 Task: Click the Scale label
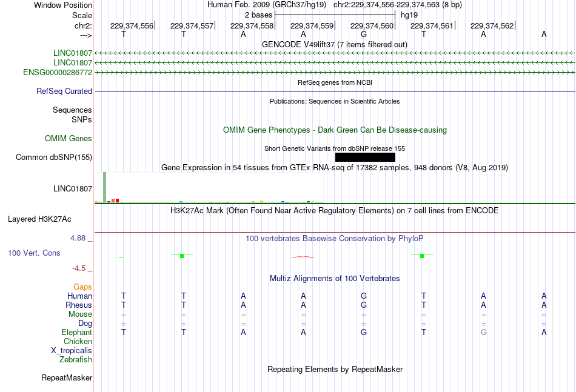coord(82,15)
